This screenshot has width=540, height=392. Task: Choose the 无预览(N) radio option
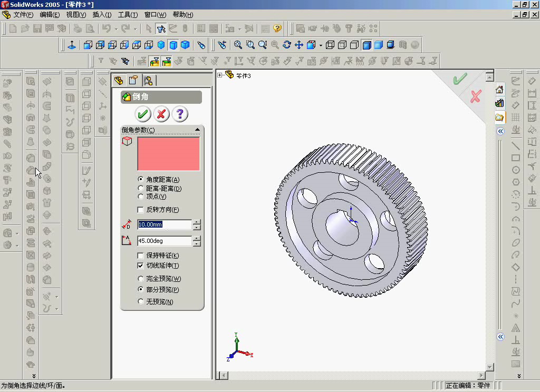(140, 301)
